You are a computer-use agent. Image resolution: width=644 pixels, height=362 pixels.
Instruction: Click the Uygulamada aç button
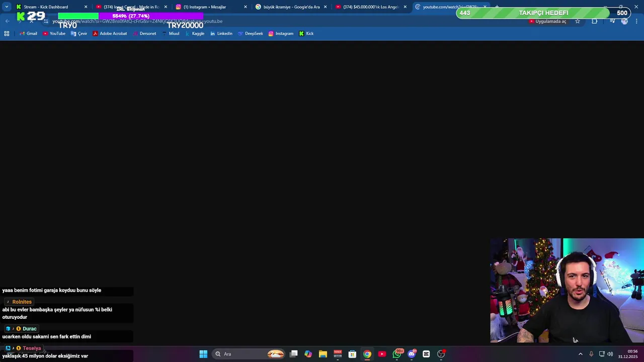tap(547, 21)
